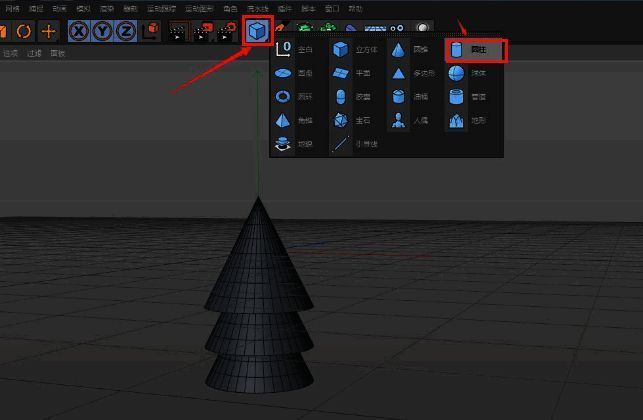Toggle the X axis lock
This screenshot has width=643, height=420.
point(78,31)
